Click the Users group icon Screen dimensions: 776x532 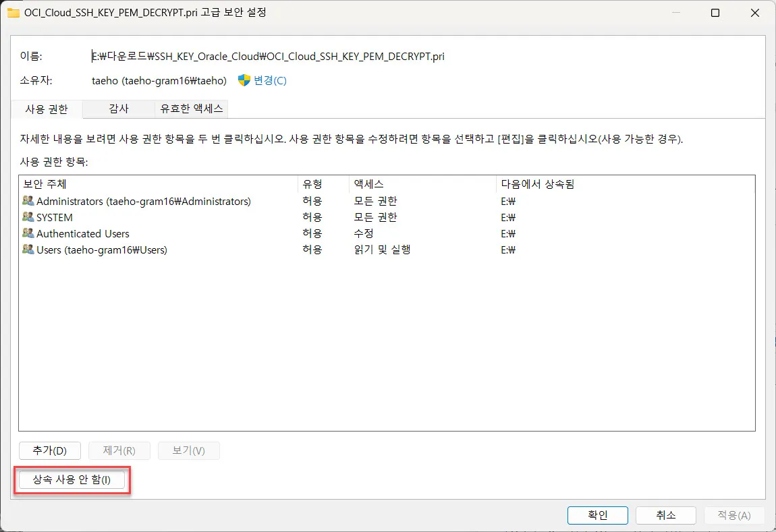(28, 249)
